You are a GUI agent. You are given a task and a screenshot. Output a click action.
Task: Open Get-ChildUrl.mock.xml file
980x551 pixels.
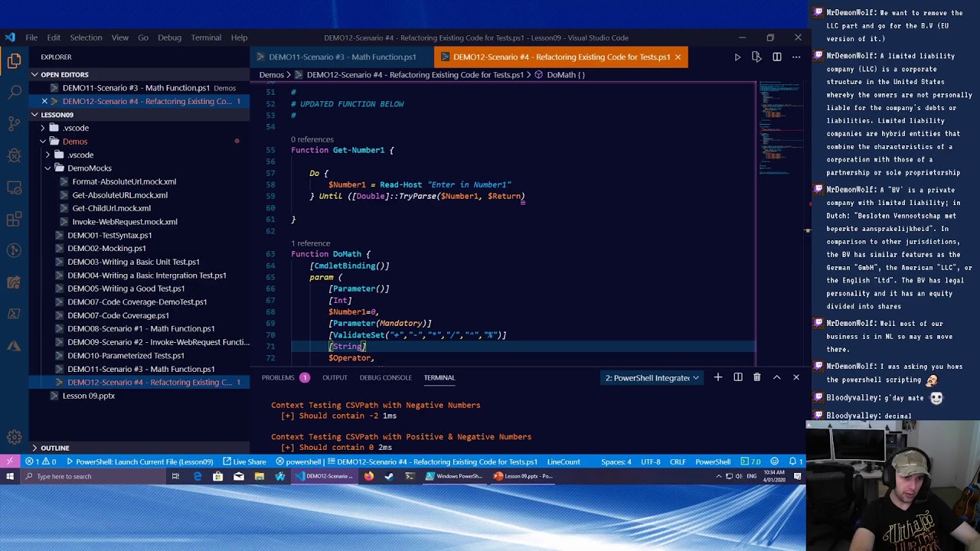tap(111, 208)
